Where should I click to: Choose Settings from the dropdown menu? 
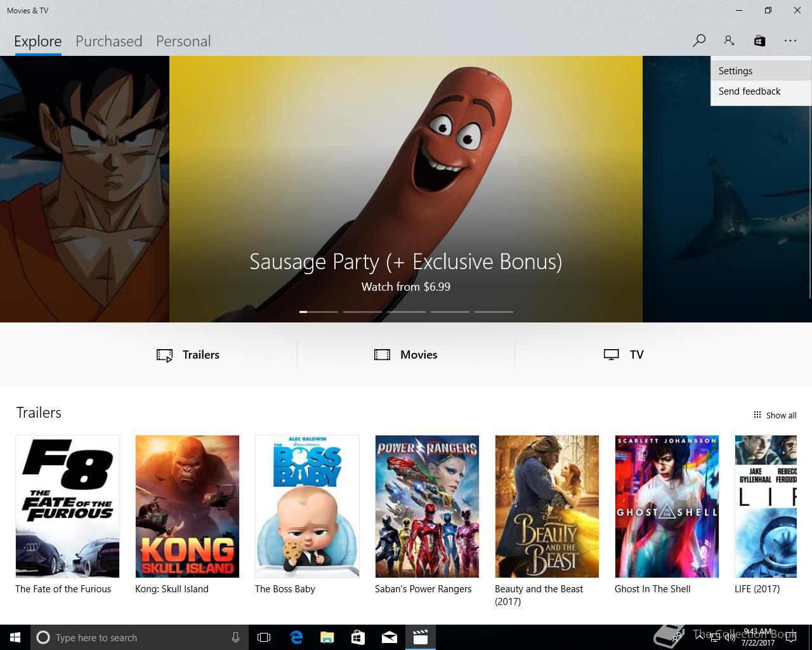click(761, 71)
